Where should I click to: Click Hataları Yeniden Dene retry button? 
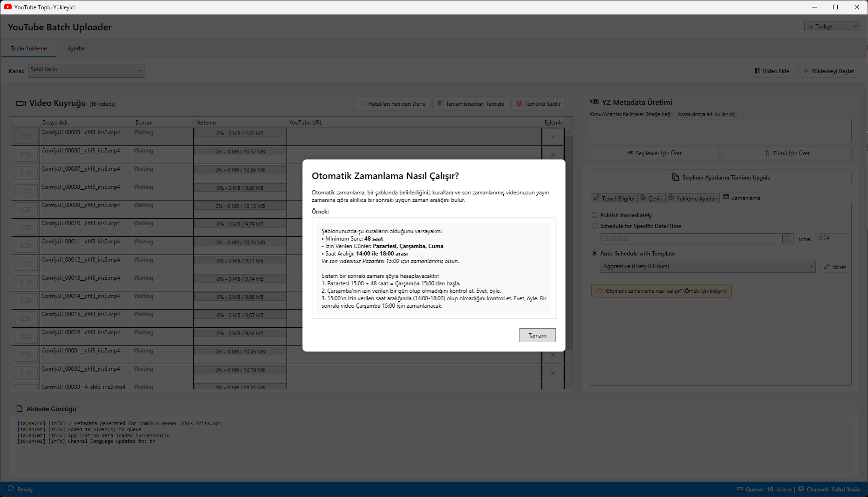392,104
